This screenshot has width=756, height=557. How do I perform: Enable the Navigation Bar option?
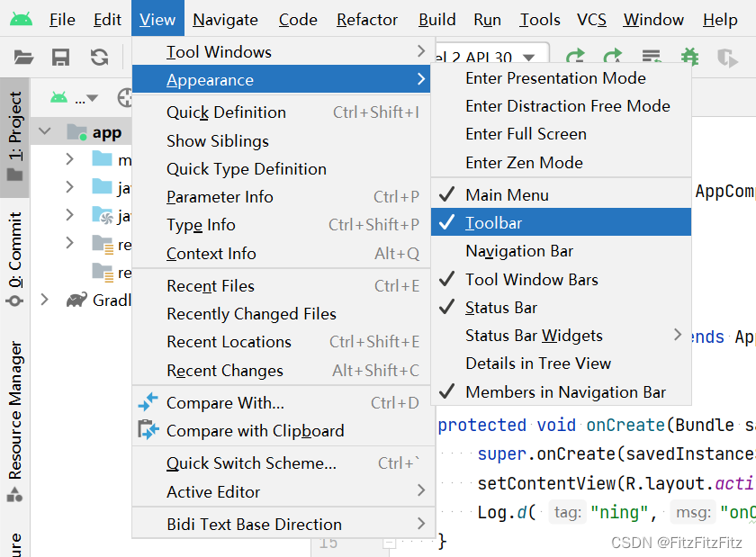(x=519, y=251)
